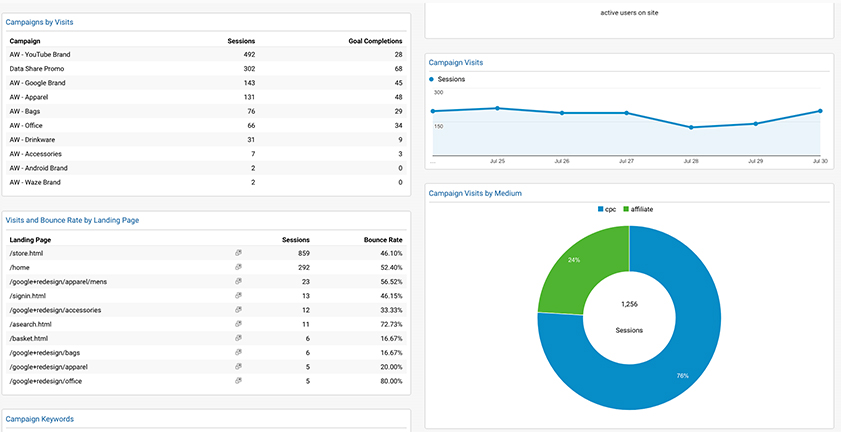Open the Campaign Keywords widget title
This screenshot has width=841, height=432.
(40, 419)
